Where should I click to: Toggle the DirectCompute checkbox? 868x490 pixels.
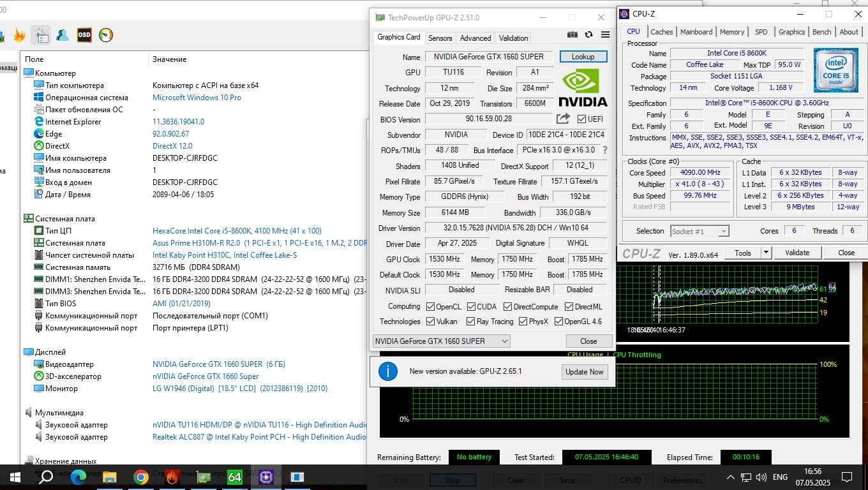point(507,306)
